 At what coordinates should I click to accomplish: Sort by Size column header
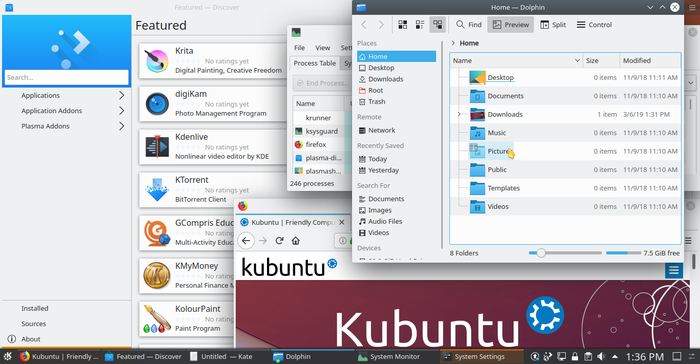(x=601, y=60)
